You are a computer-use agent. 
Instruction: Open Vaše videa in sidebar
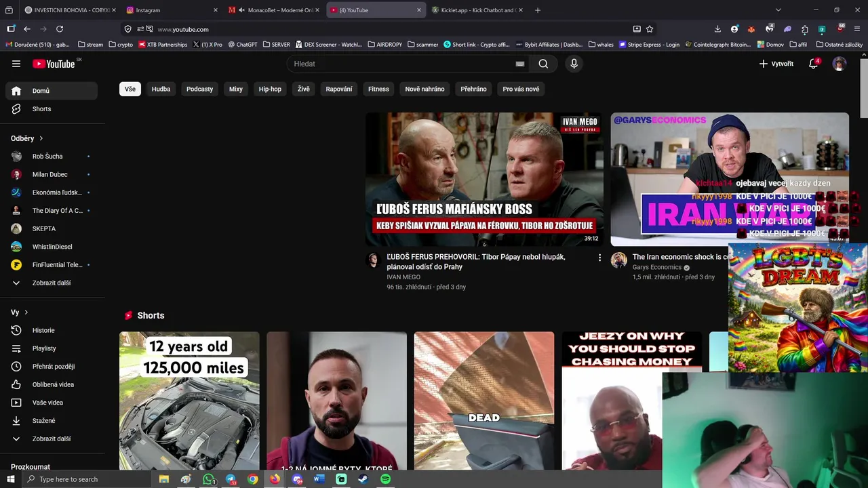52,403
